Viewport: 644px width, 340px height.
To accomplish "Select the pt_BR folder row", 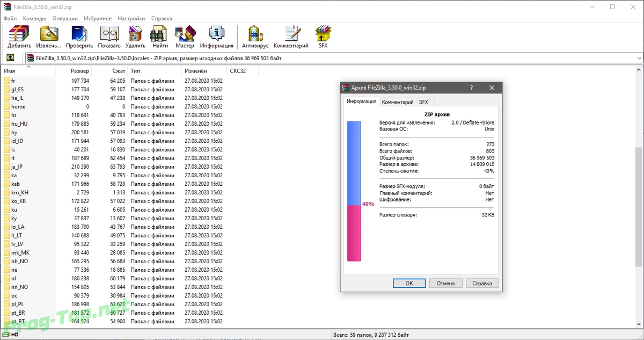I will [113, 313].
